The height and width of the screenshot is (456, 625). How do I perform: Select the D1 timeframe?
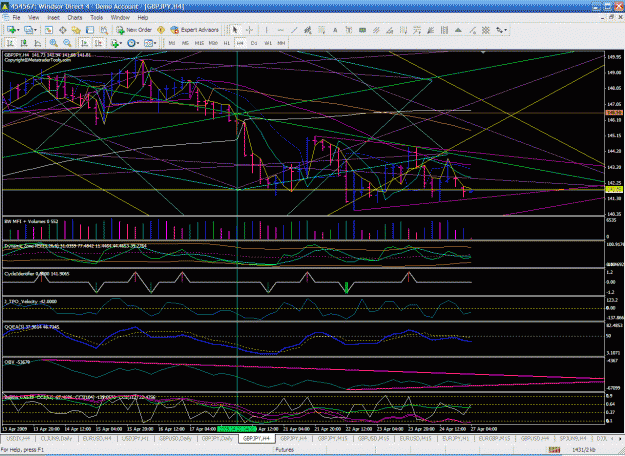pyautogui.click(x=254, y=43)
